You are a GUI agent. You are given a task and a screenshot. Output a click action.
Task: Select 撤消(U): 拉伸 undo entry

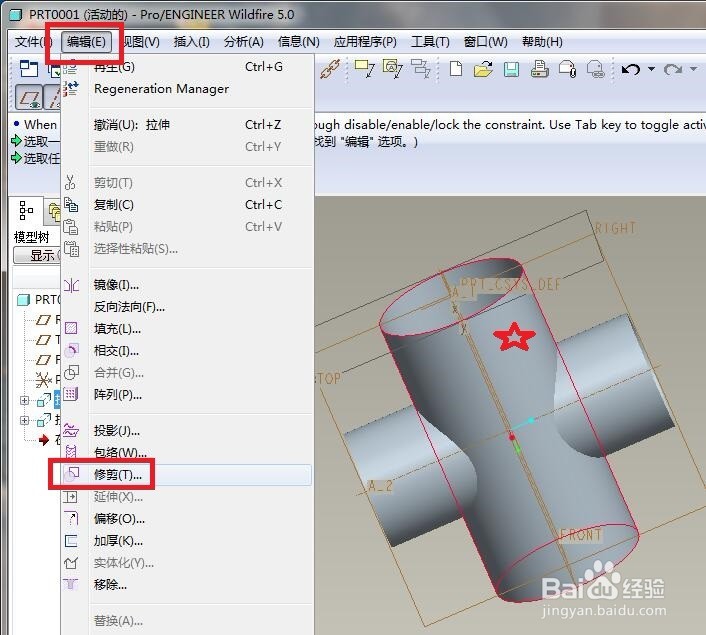(x=187, y=124)
